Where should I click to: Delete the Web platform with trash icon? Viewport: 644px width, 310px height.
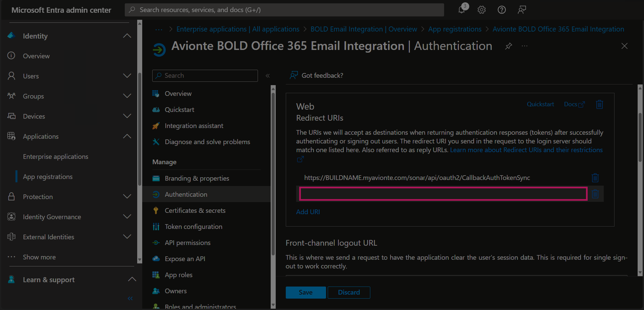point(599,105)
